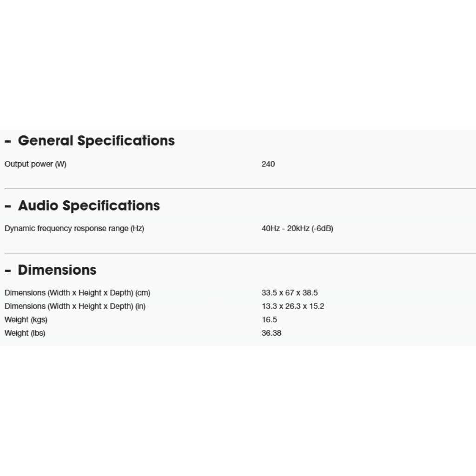Collapse the Dimensions section

click(57, 270)
